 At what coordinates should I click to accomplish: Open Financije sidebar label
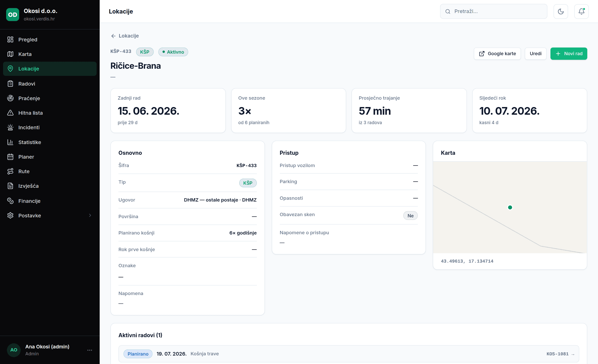point(29,201)
